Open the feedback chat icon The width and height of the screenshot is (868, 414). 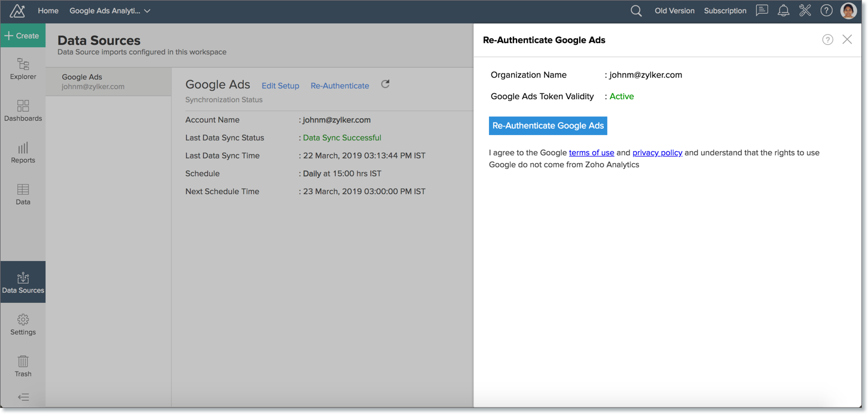762,11
